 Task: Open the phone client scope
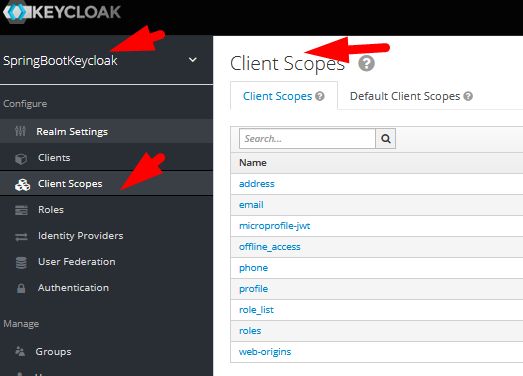[x=253, y=268]
